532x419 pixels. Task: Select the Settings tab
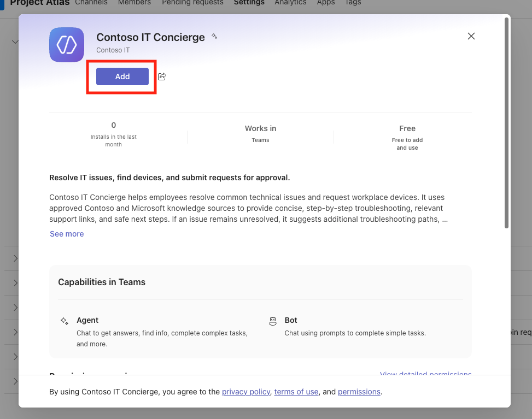tap(249, 2)
